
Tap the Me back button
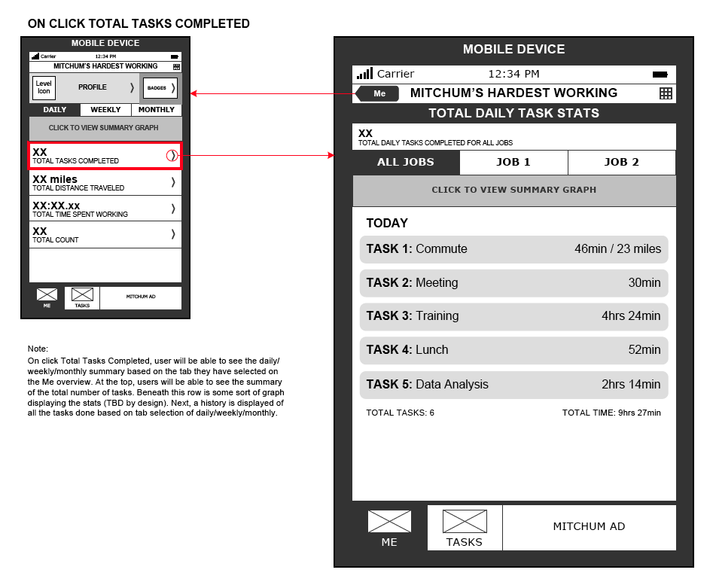coord(377,93)
